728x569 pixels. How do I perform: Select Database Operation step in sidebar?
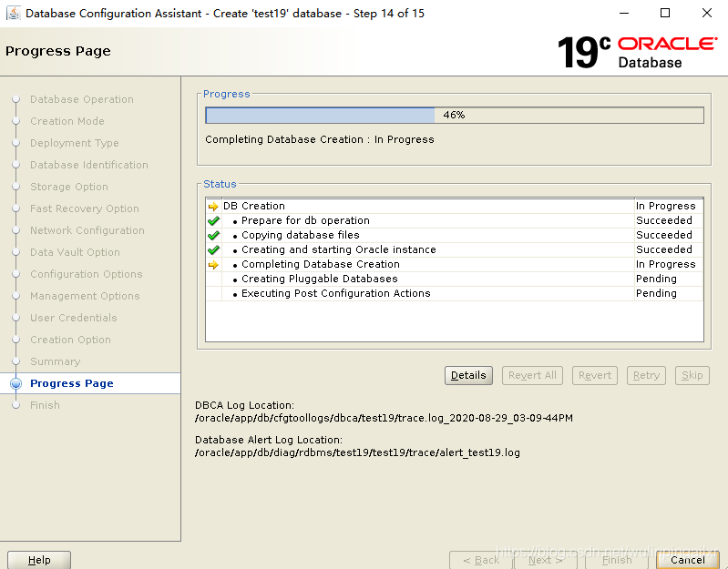tap(82, 99)
